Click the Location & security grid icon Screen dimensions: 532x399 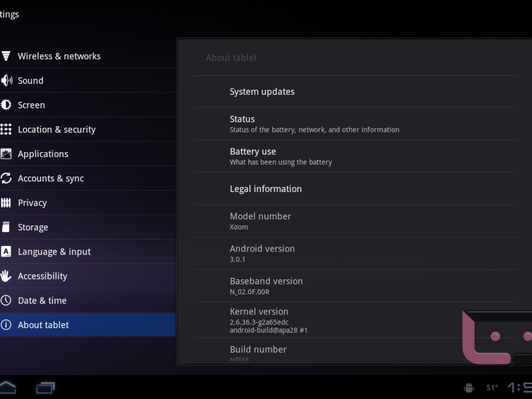pos(6,129)
